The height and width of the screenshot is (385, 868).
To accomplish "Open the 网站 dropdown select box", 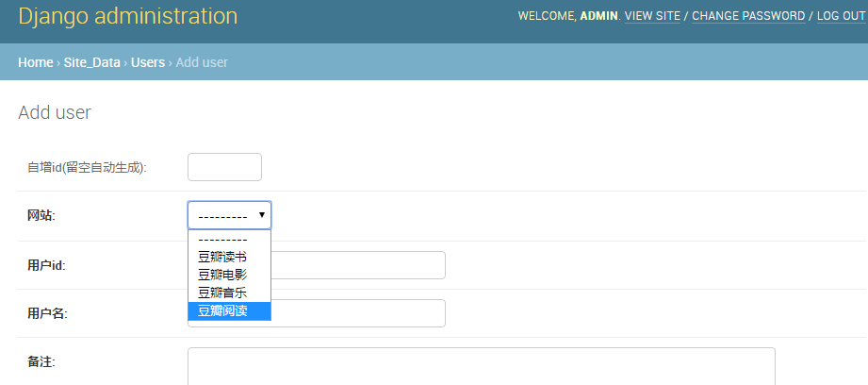I will click(229, 215).
